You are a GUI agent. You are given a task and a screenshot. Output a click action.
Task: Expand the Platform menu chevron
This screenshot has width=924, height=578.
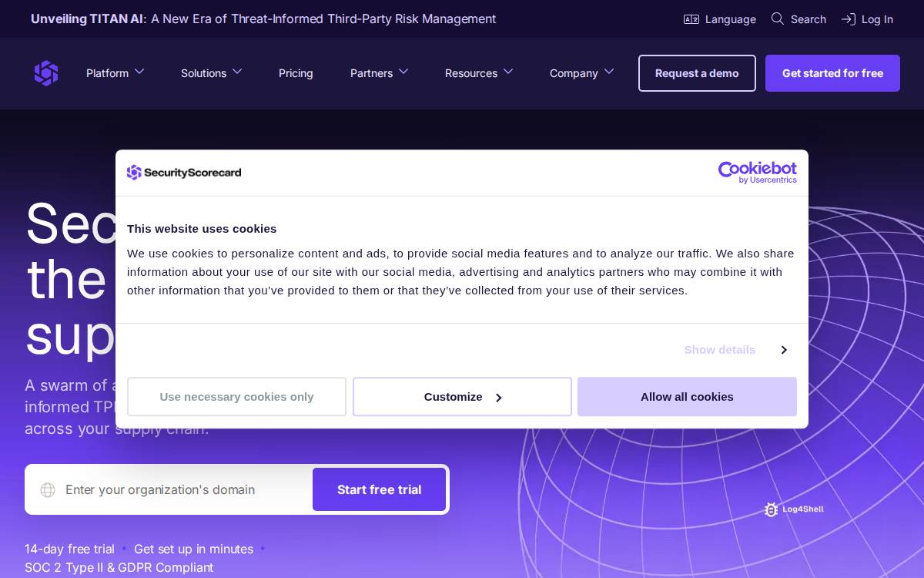(x=139, y=72)
